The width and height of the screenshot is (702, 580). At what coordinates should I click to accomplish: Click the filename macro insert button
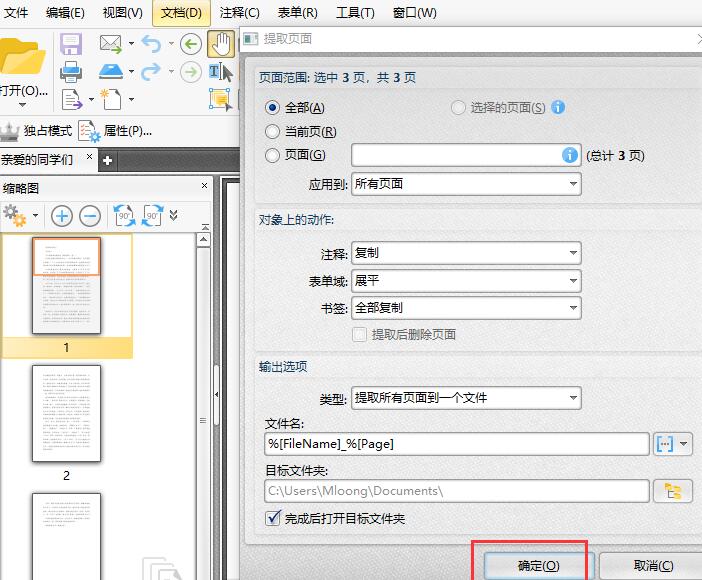[665, 444]
